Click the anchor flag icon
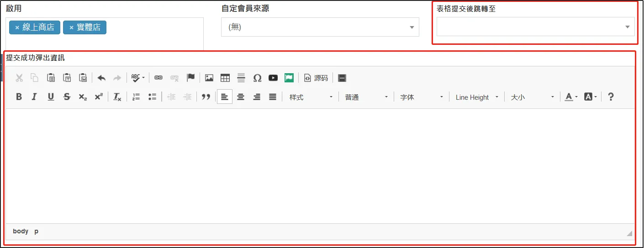This screenshot has height=248, width=644. pyautogui.click(x=190, y=78)
